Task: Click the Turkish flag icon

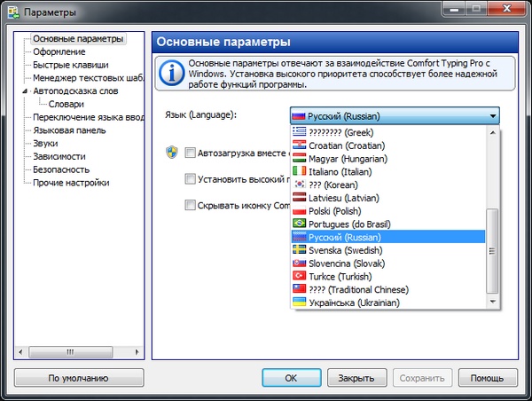Action: pyautogui.click(x=300, y=277)
